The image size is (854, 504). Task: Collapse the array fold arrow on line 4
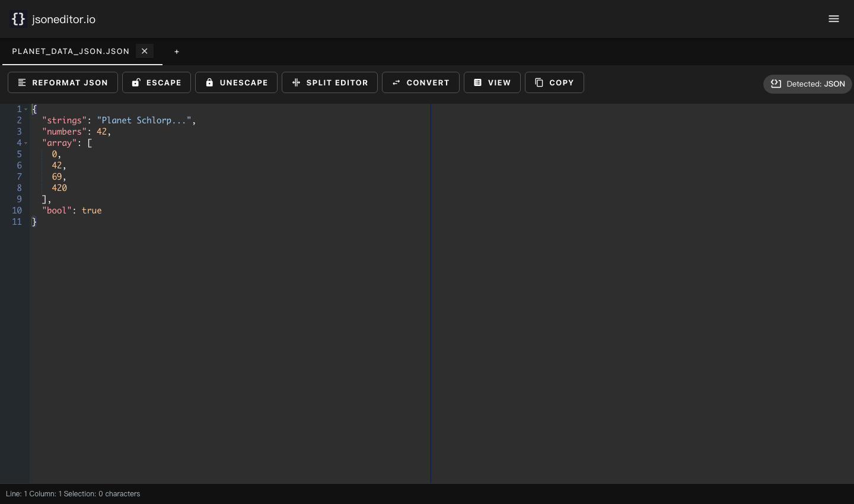pos(26,143)
